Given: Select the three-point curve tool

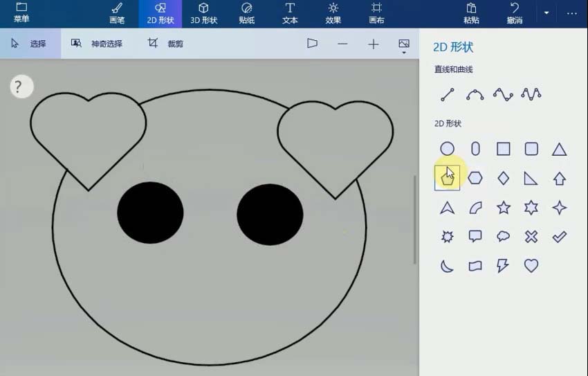Looking at the screenshot, I should pos(475,95).
